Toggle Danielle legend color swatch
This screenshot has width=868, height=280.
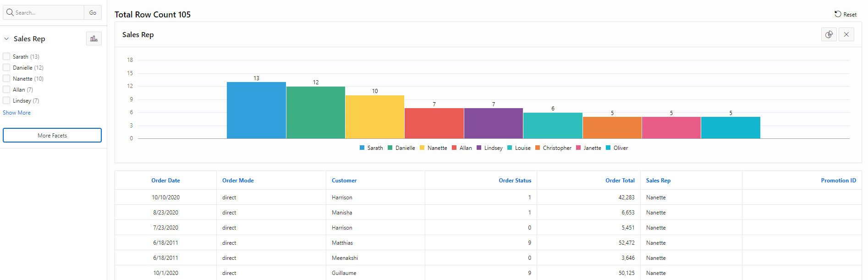pos(390,148)
